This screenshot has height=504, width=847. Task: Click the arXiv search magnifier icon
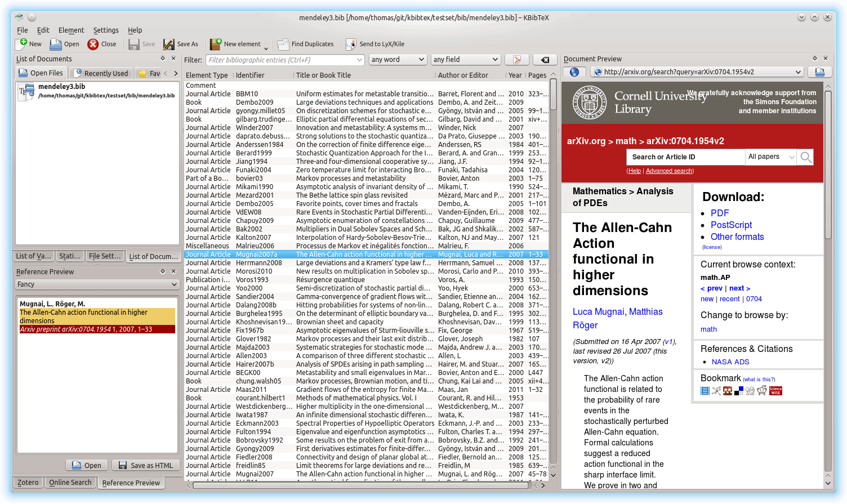pos(806,157)
